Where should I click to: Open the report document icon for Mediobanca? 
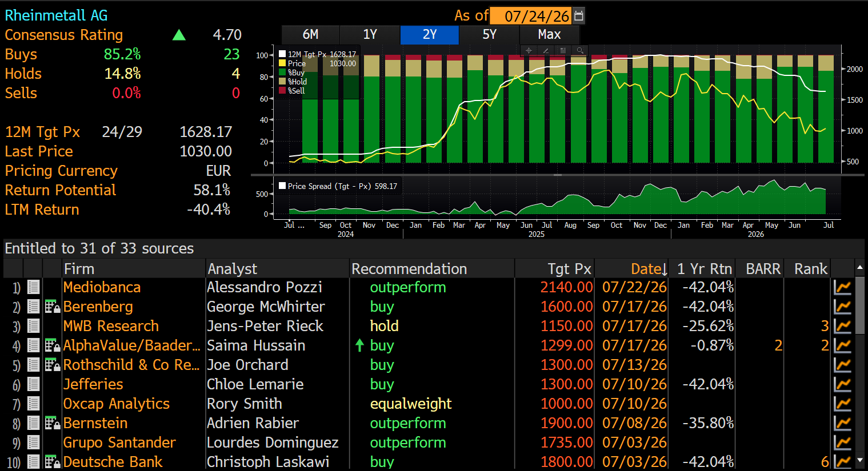tap(34, 287)
